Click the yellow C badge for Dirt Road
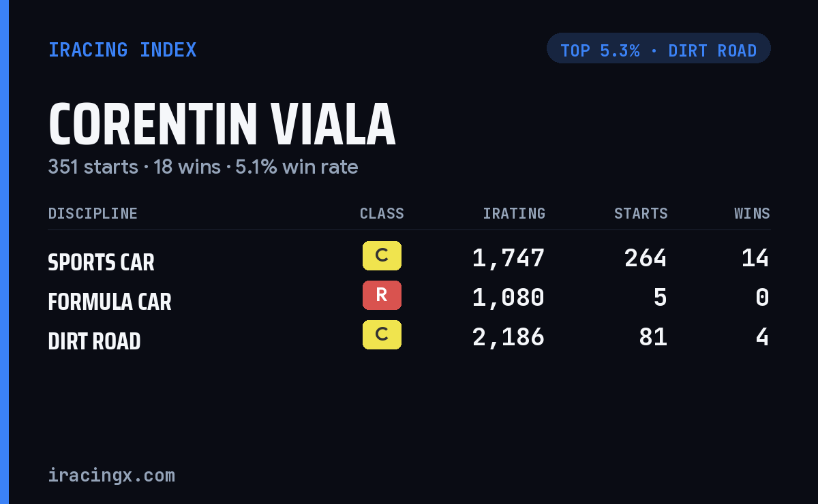Screen dimensions: 818x504 [x=382, y=335]
